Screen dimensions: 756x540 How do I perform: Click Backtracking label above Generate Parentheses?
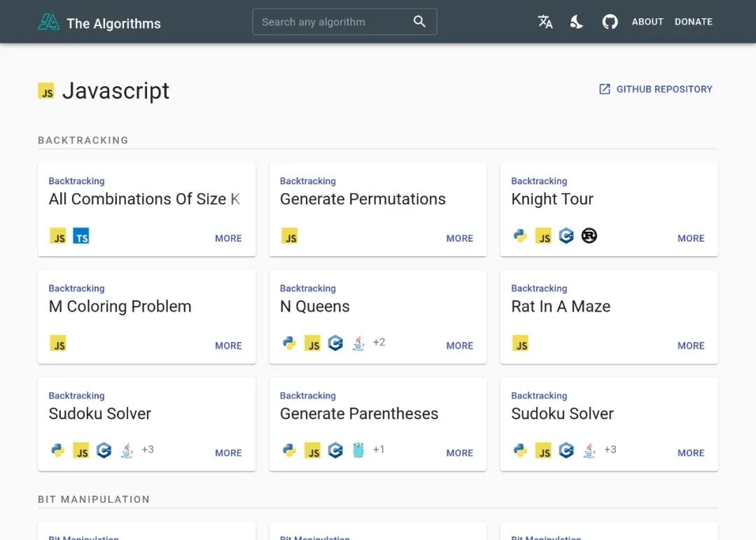307,395
